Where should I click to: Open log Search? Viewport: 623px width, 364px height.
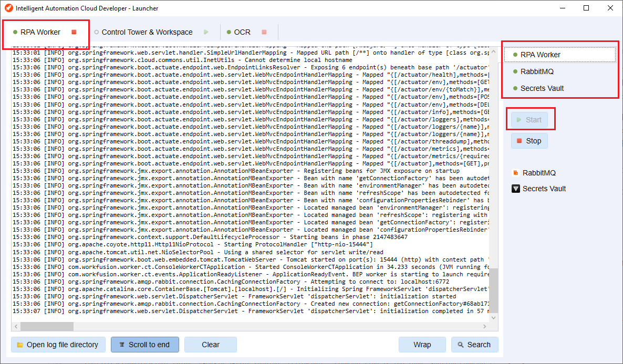coord(475,345)
